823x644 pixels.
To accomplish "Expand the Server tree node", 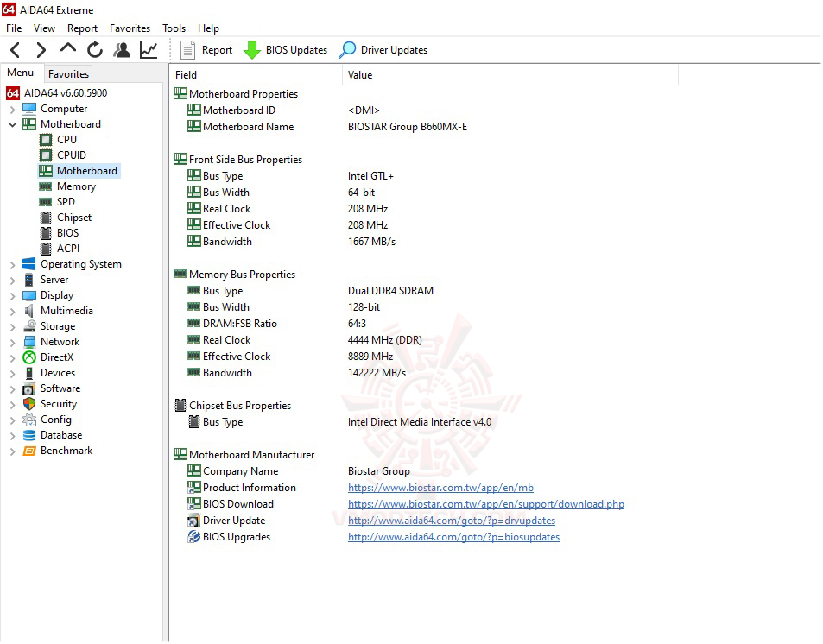I will (x=13, y=281).
